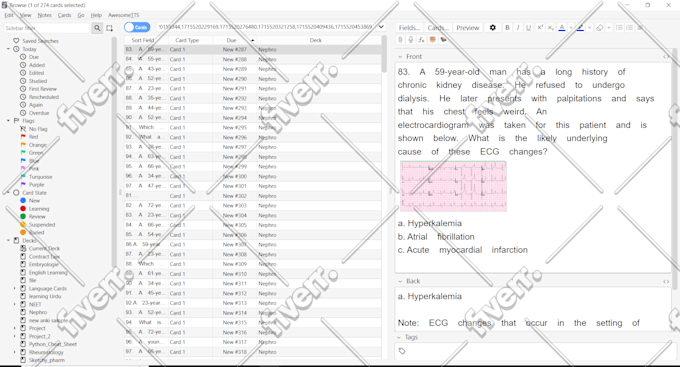Click the orange add-on icon in editor toolbar

pos(432,39)
